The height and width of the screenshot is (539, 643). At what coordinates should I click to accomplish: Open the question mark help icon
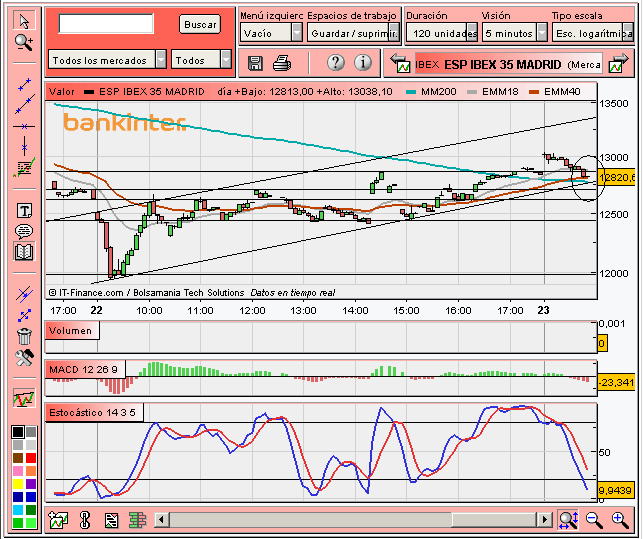coord(336,62)
